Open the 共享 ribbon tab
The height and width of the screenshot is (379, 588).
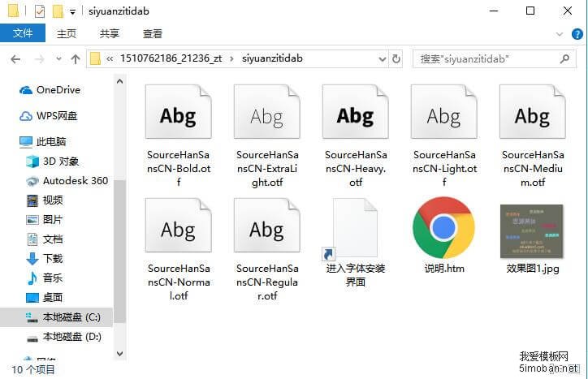point(110,34)
